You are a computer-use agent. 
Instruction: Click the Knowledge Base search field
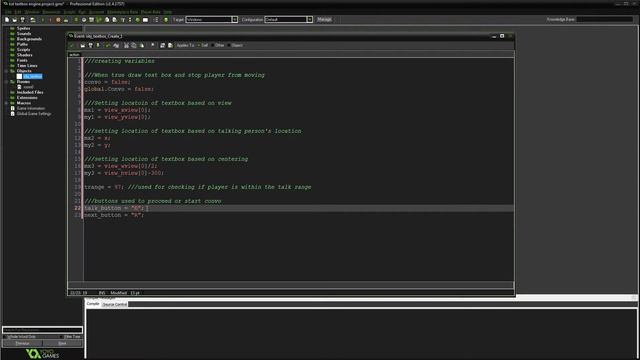(604, 19)
